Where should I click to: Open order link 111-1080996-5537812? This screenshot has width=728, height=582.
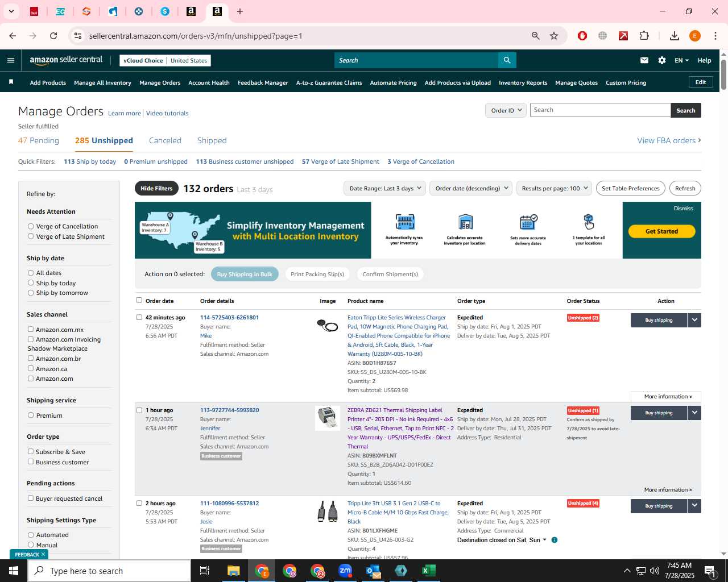229,503
